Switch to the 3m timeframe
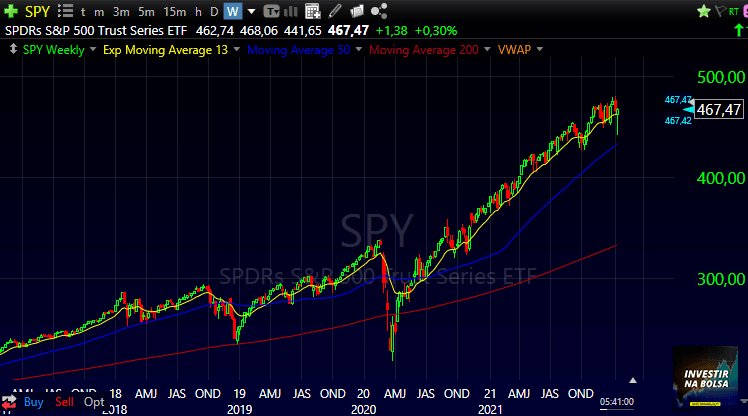748x416 pixels. [121, 11]
